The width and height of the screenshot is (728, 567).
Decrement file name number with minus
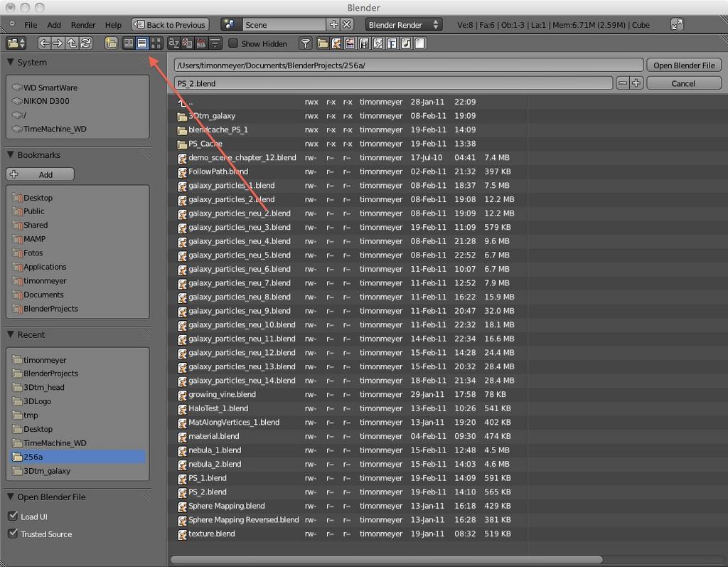tap(623, 84)
